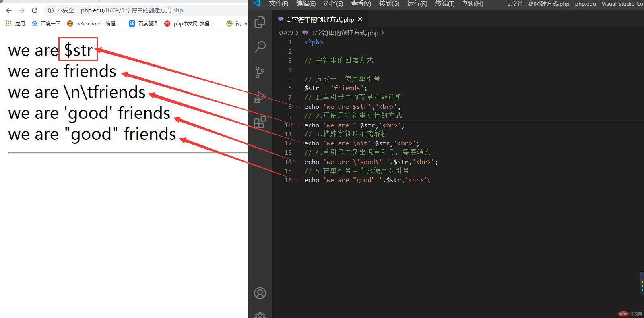The image size is (644, 318).
Task: Close the 1.字符串的创建方式.php editor tab
Action: pos(360,19)
